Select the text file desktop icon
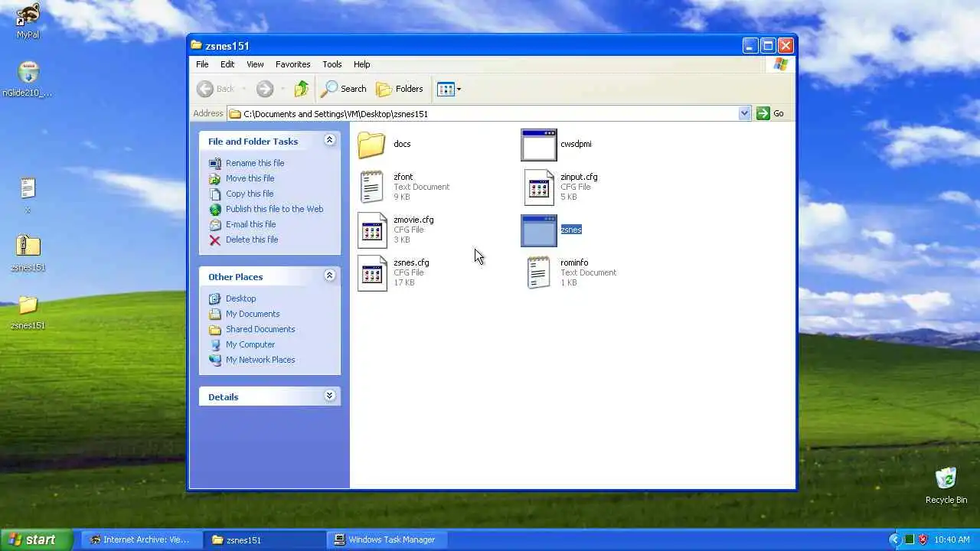The height and width of the screenshot is (551, 980). 28,187
